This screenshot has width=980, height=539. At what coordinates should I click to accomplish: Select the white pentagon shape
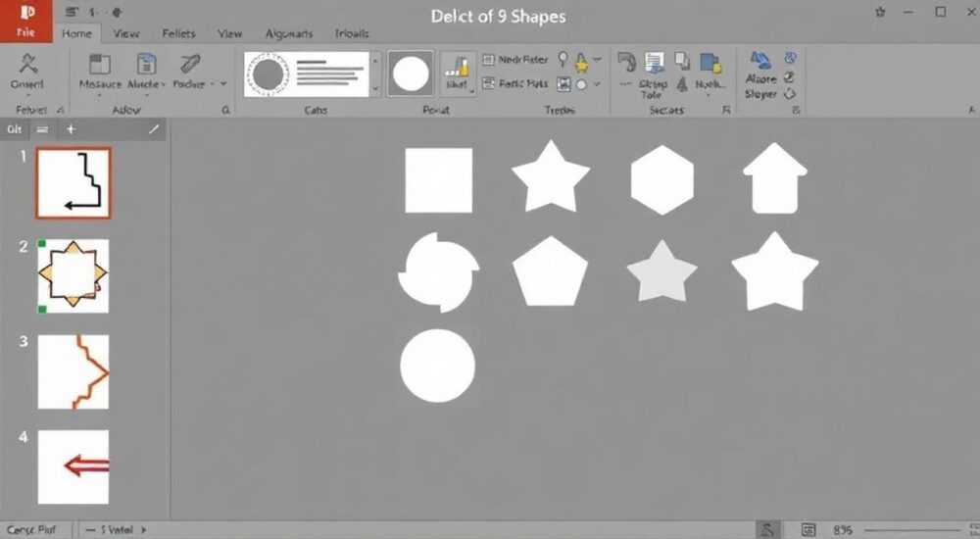550,271
